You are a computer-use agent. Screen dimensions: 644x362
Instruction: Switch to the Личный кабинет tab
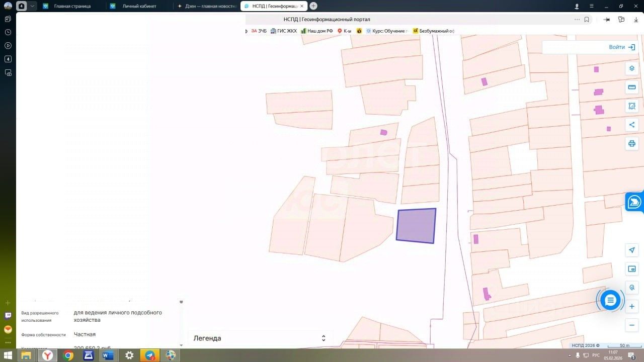[139, 6]
